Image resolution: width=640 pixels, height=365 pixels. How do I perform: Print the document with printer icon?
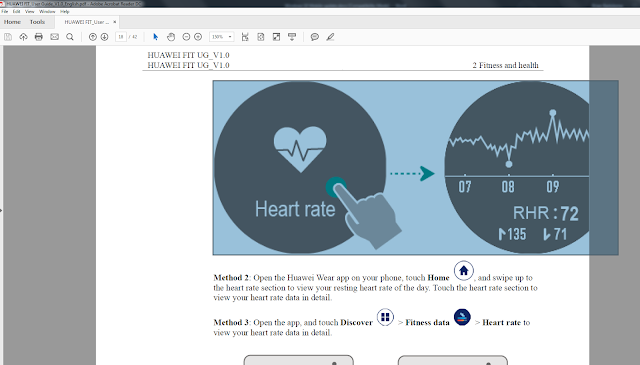(x=39, y=37)
